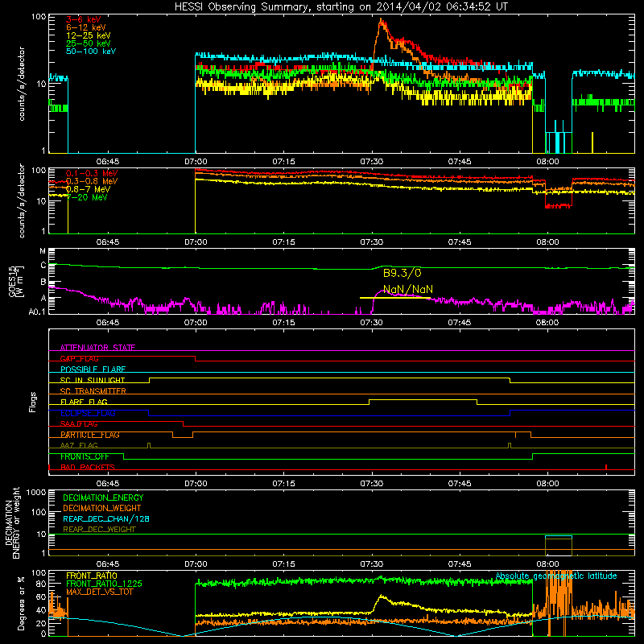The width and height of the screenshot is (644, 644).
Task: Click the orange 6-12 keV peak near 07:30
Action: point(382,22)
